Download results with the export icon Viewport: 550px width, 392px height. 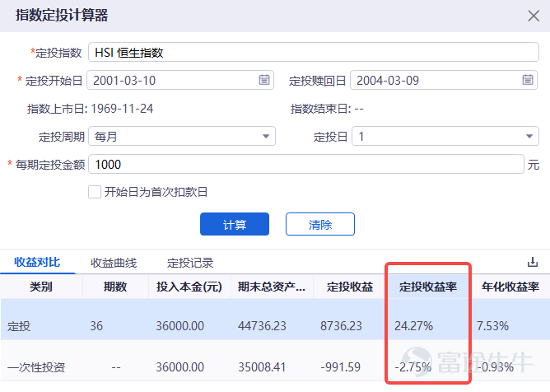[x=533, y=262]
